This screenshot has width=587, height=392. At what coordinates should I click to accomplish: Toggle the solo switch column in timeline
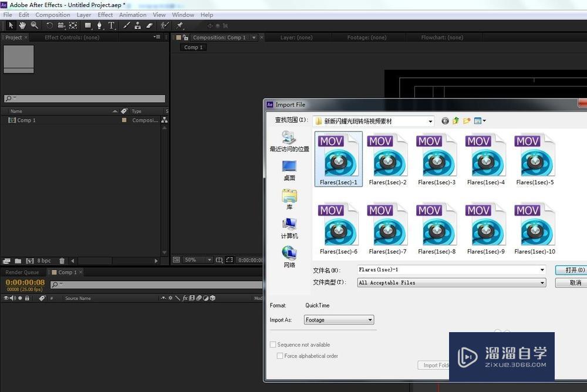coord(20,298)
